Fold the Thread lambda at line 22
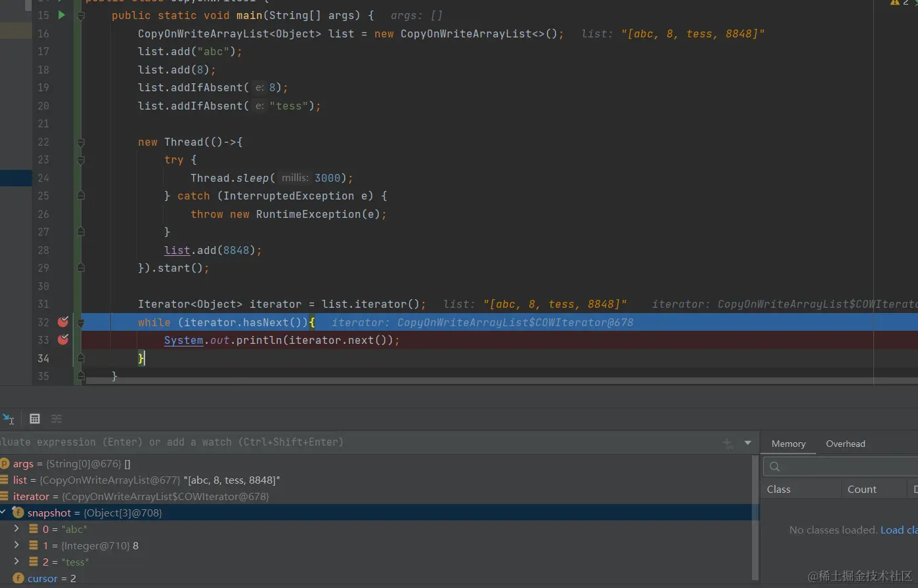 click(x=81, y=142)
